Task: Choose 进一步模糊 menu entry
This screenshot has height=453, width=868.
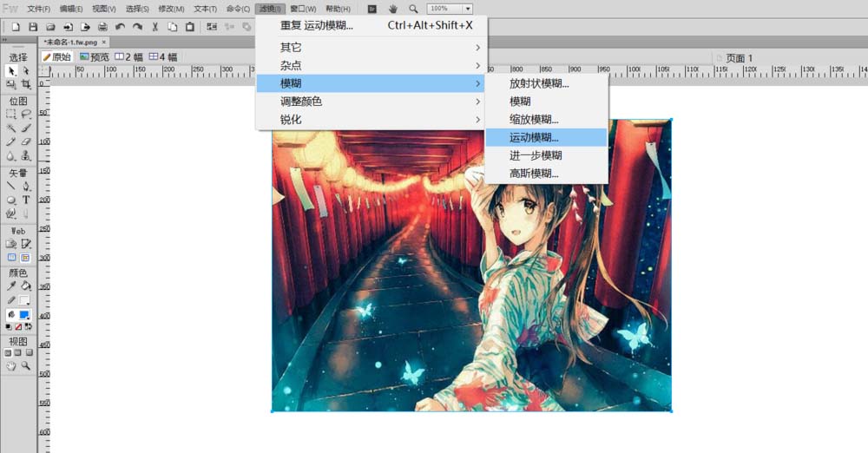Action: (x=546, y=155)
